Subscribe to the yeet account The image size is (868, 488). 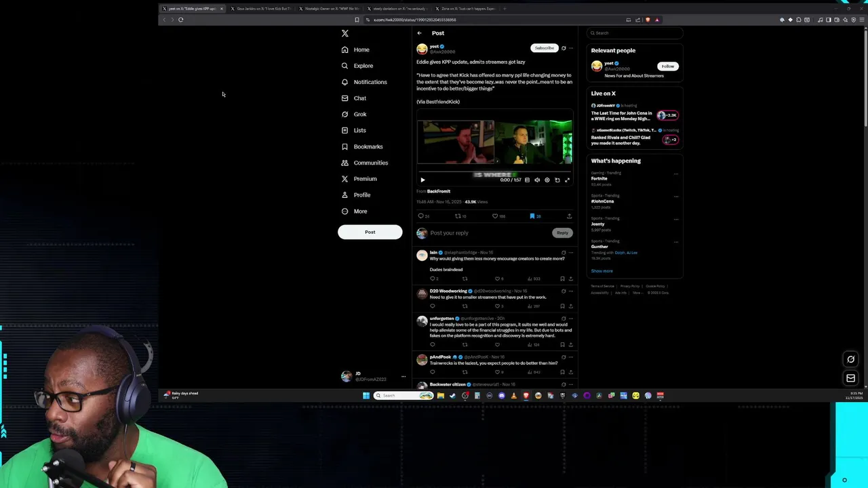(544, 48)
